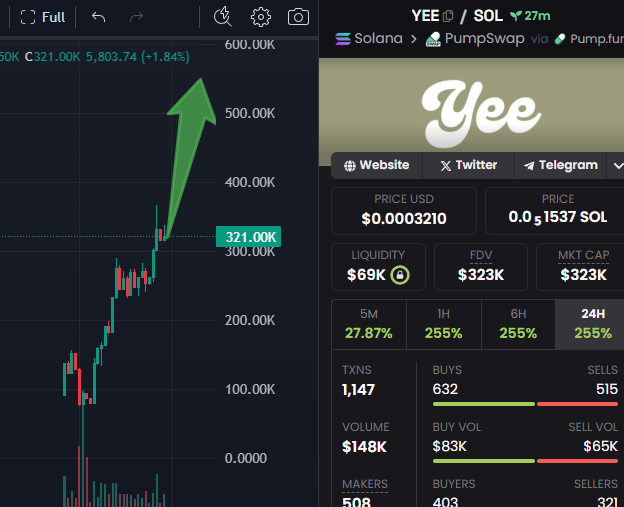
Task: Click the LIQUIDITY $69K value
Action: [x=366, y=275]
